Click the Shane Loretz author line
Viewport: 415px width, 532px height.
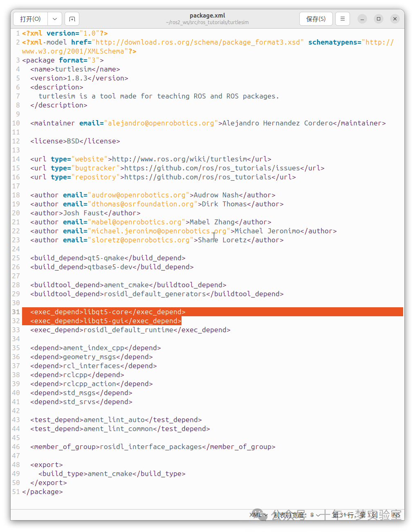point(157,240)
